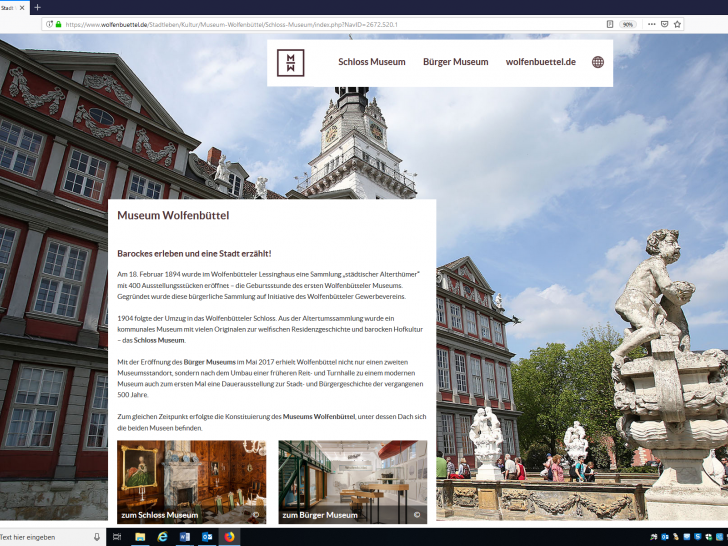Bookmark this page with star icon
This screenshot has height=546, width=728.
click(x=677, y=24)
